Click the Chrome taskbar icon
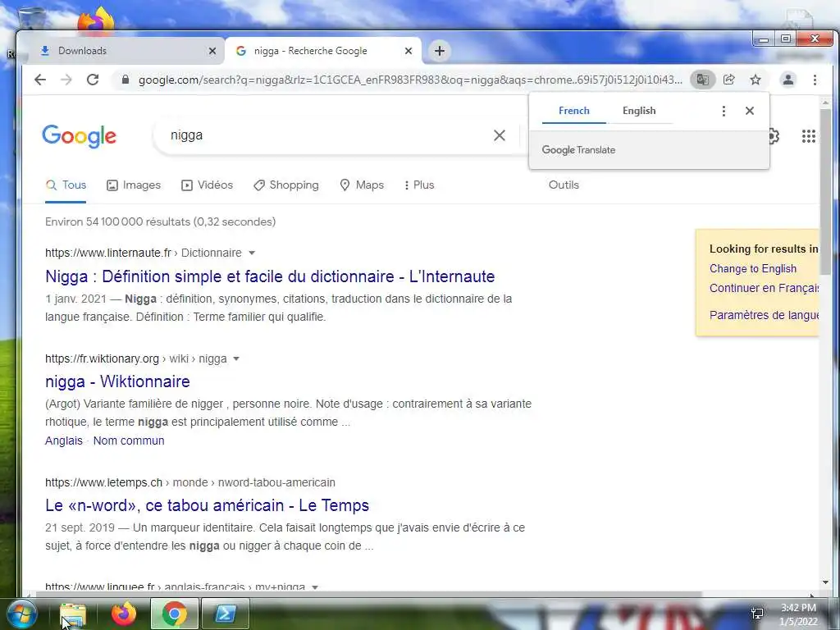The image size is (840, 630). click(175, 614)
